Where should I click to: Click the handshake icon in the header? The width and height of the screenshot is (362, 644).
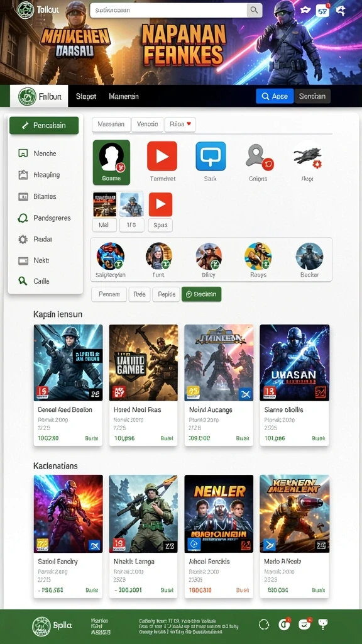tap(305, 10)
